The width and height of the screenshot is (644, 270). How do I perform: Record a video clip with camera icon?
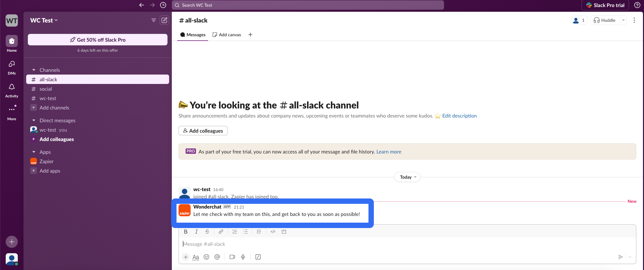coord(232,257)
